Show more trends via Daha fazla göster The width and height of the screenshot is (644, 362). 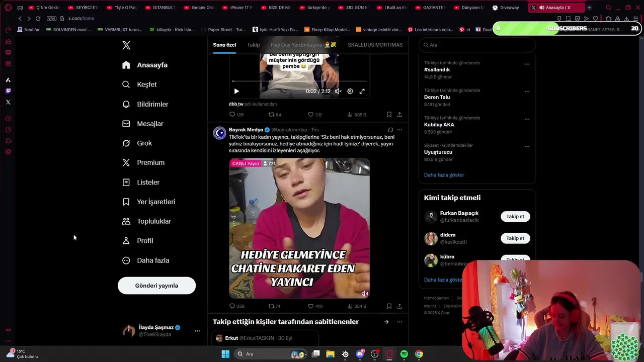444,175
